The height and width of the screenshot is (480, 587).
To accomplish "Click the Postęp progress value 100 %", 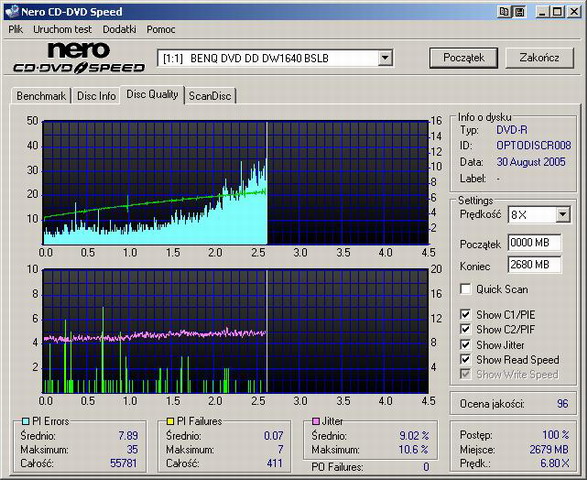I will [556, 435].
